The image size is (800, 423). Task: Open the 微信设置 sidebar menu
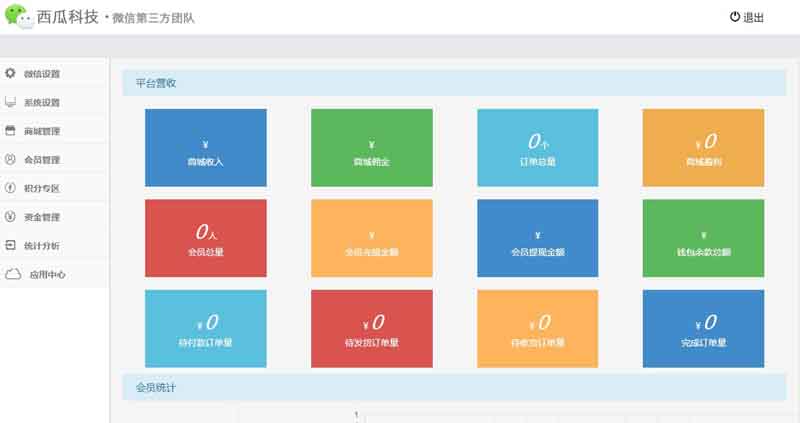tap(42, 74)
